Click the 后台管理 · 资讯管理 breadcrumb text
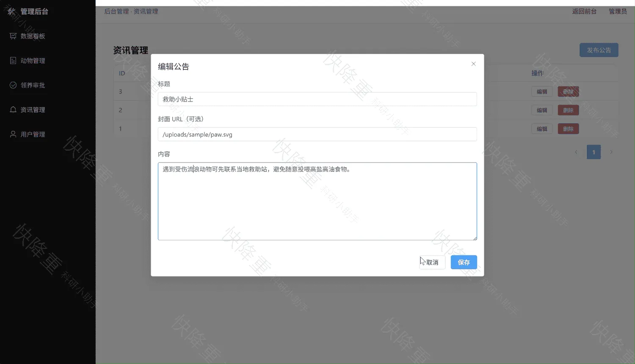 click(131, 11)
